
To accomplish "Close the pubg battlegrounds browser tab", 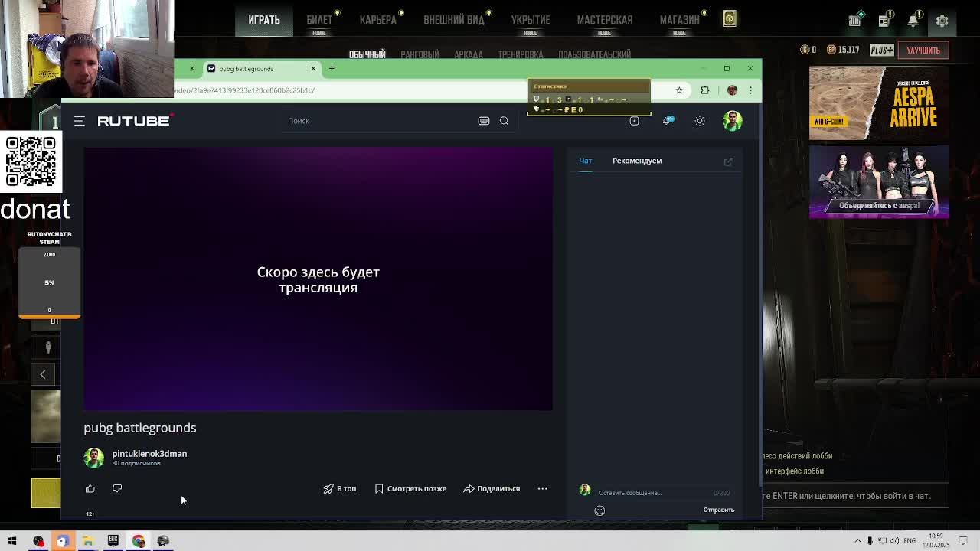I will pyautogui.click(x=313, y=69).
